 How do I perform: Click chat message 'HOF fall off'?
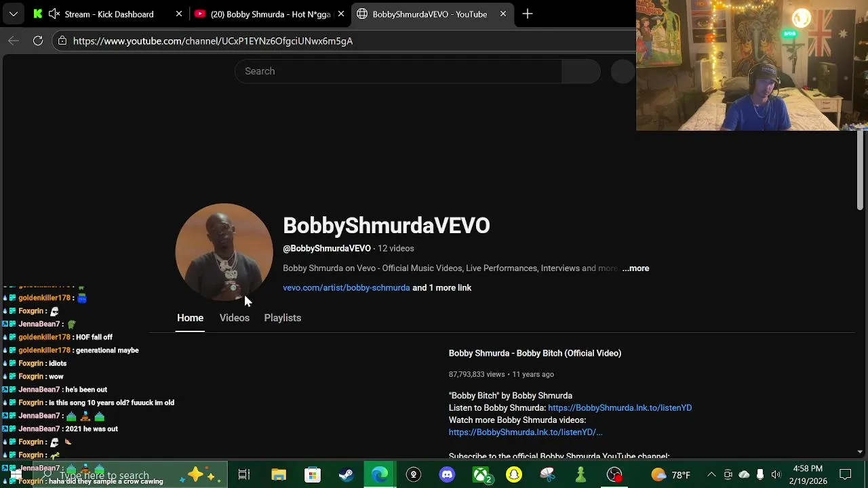pyautogui.click(x=94, y=338)
